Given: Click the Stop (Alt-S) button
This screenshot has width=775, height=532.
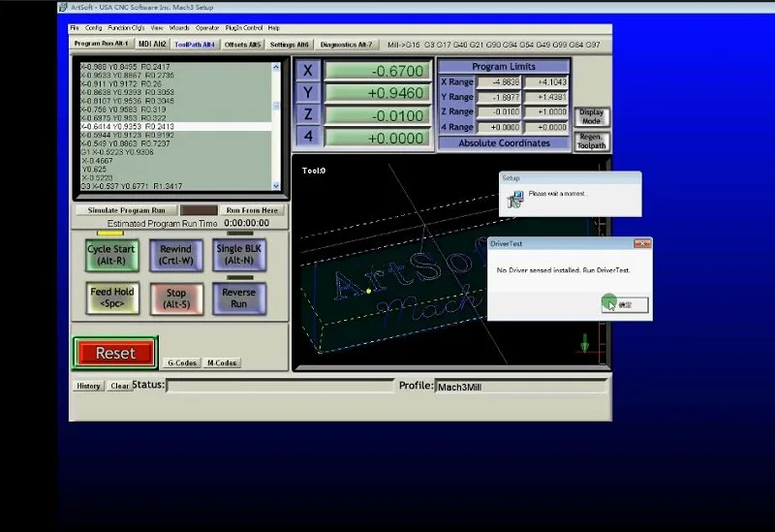Looking at the screenshot, I should 176,298.
